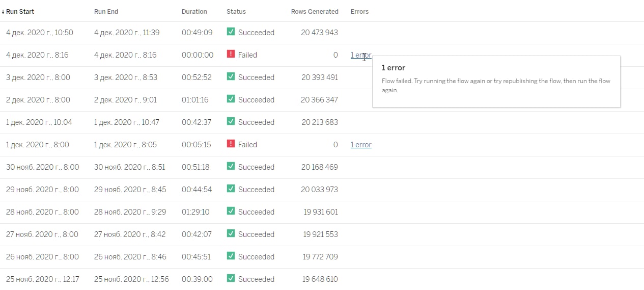Screen dimensions: 644x290
Task: Click the duration value 00:42:37
Action: click(x=197, y=122)
